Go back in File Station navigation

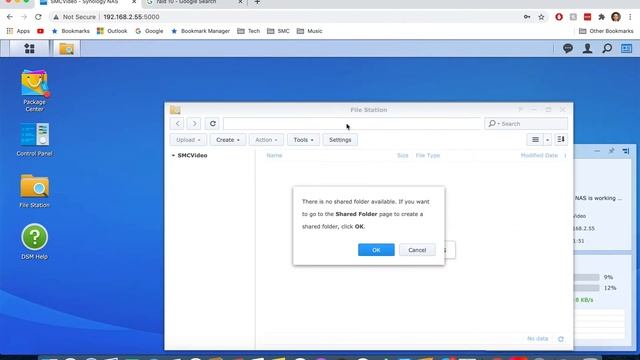(x=178, y=123)
